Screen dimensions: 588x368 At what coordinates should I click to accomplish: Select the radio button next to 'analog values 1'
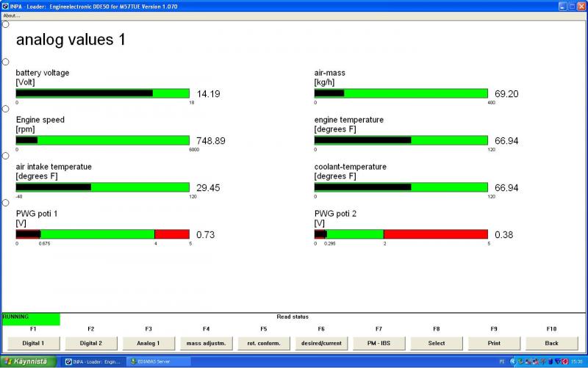point(6,24)
